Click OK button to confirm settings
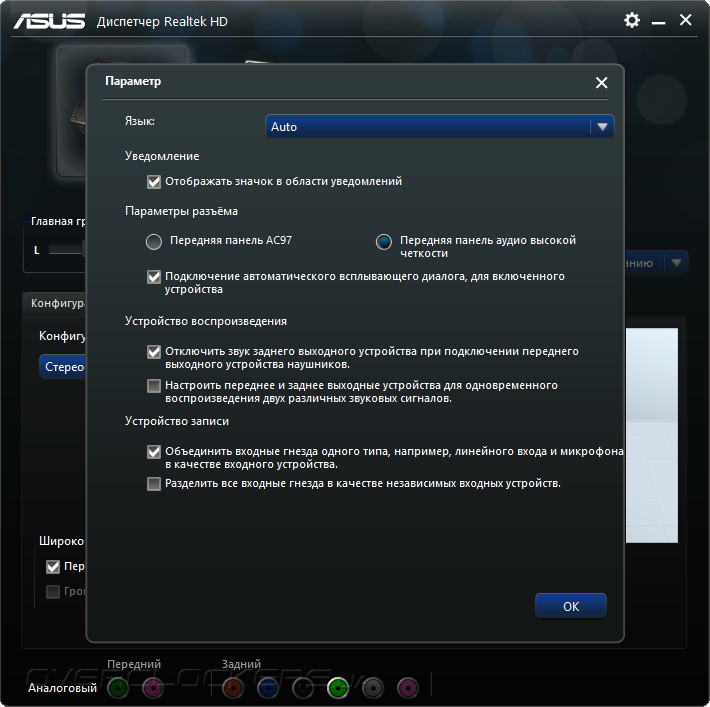Image resolution: width=710 pixels, height=707 pixels. [571, 606]
